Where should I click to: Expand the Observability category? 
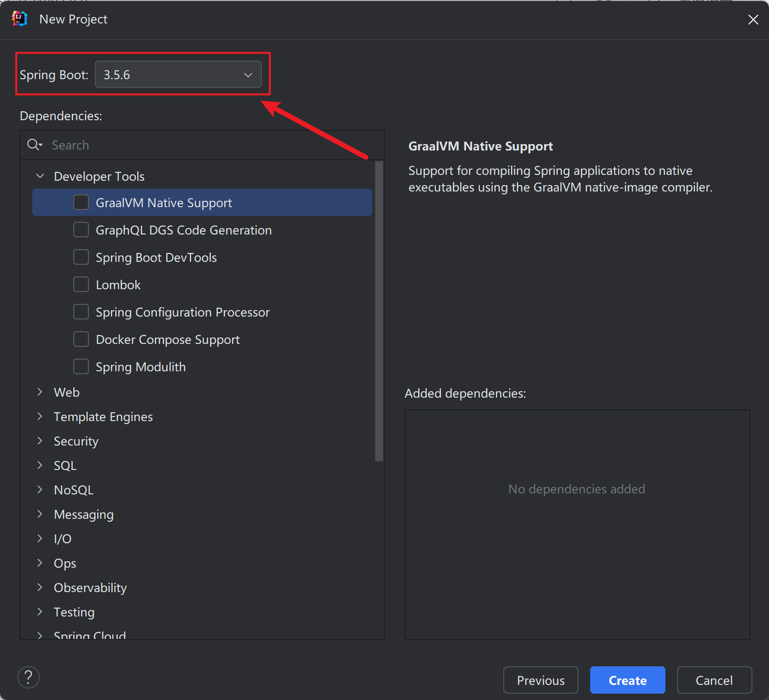tap(40, 587)
